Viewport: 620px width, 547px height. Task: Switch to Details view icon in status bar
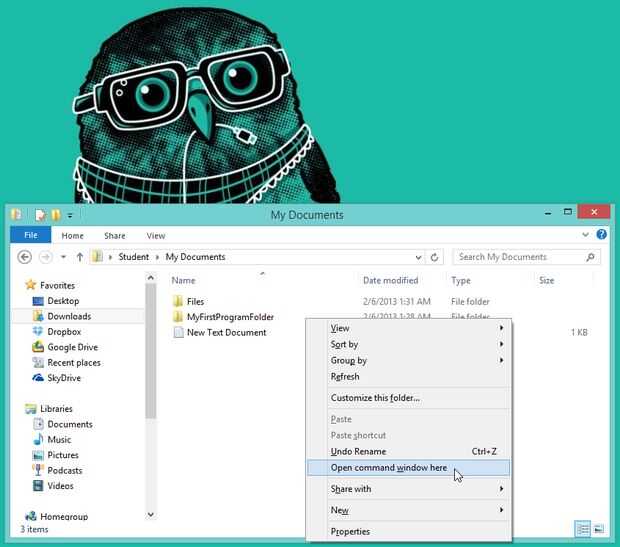(x=582, y=529)
